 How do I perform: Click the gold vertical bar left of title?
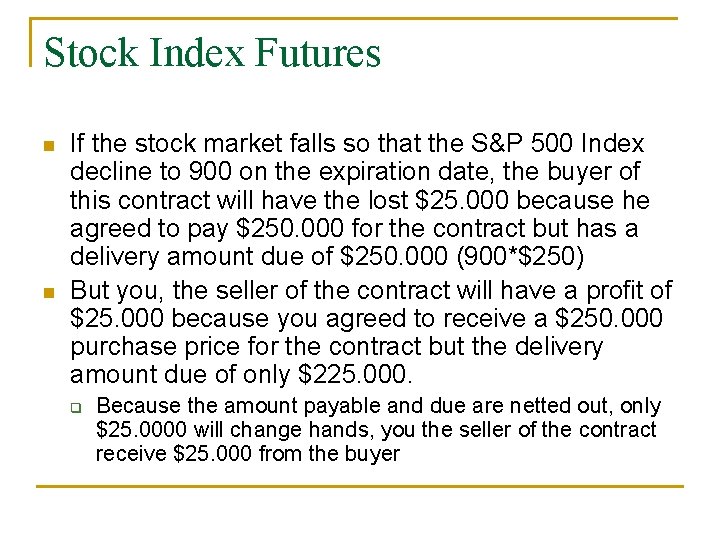tap(31, 42)
